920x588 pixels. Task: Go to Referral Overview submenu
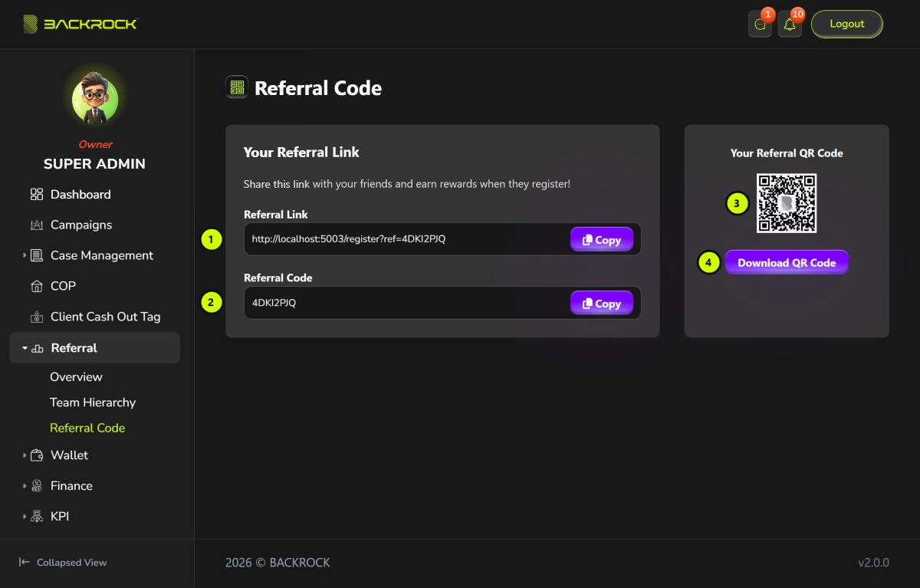[x=76, y=377]
